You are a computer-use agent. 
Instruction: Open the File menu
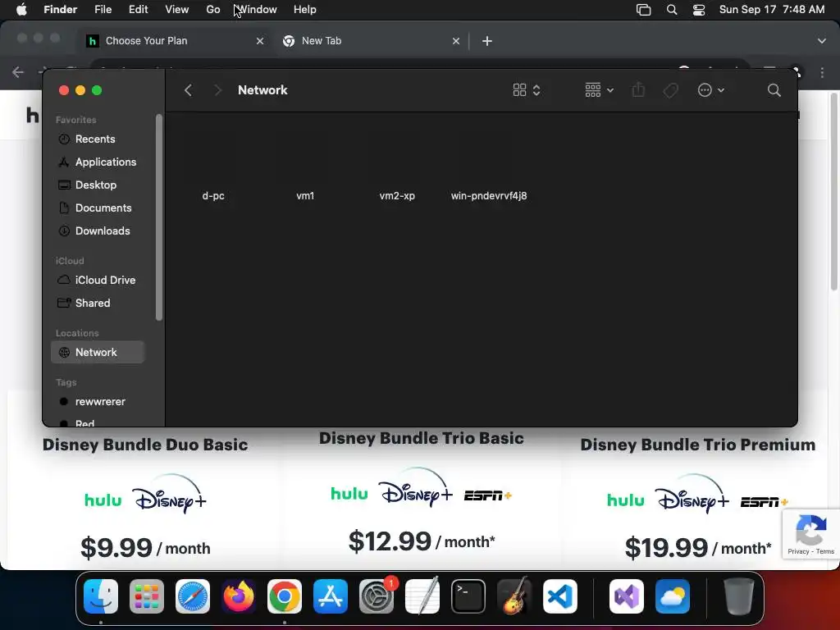point(103,10)
